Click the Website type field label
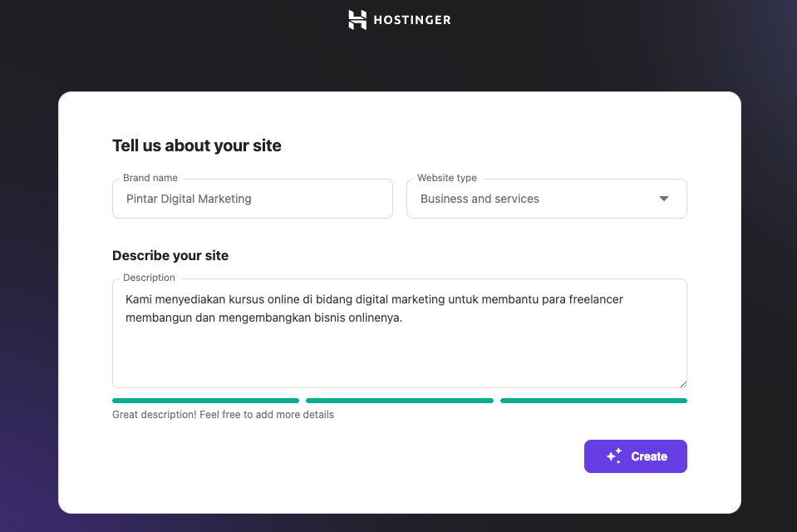This screenshot has height=532, width=797. point(447,177)
